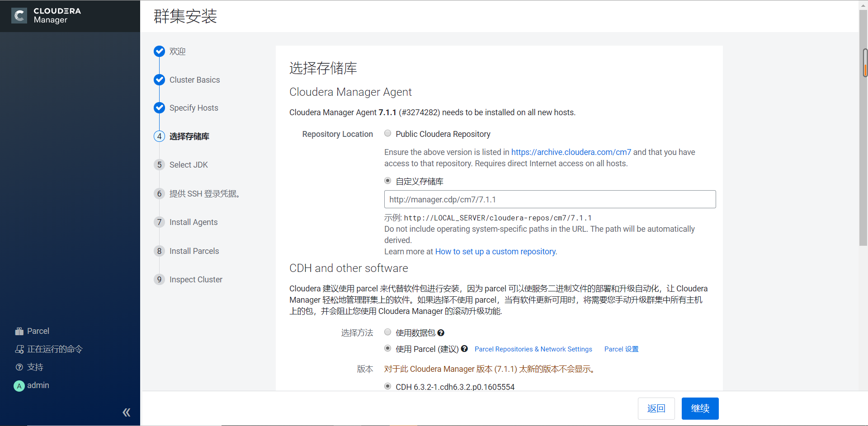Open How to set up a custom repository link
Image resolution: width=868 pixels, height=426 pixels.
click(496, 252)
